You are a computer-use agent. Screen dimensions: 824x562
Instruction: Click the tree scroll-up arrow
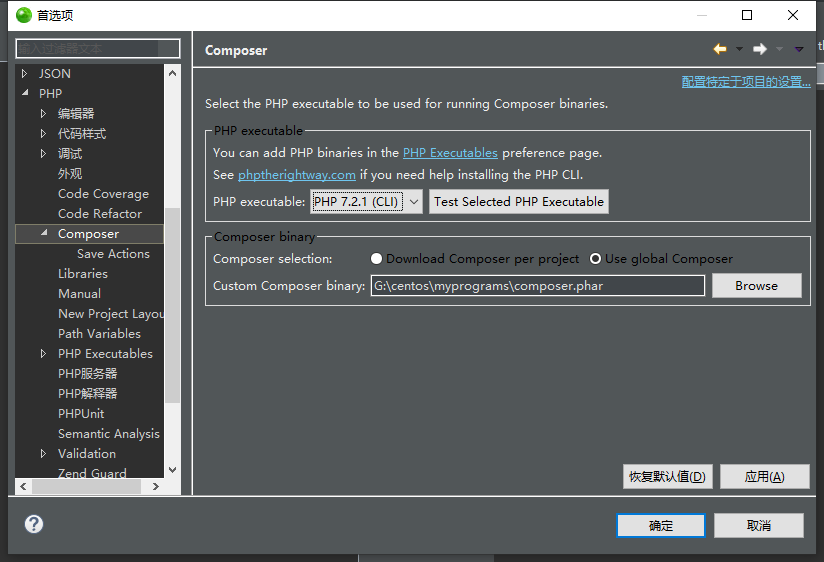[172, 74]
